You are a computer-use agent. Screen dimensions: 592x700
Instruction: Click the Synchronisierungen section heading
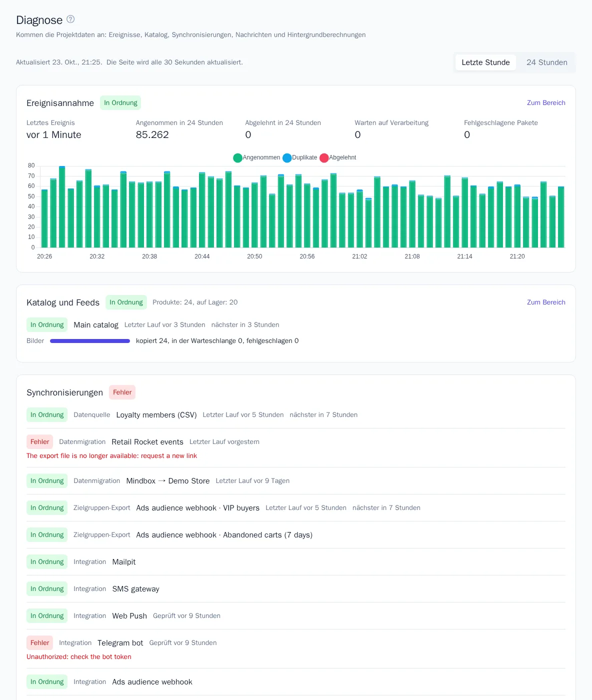[64, 392]
